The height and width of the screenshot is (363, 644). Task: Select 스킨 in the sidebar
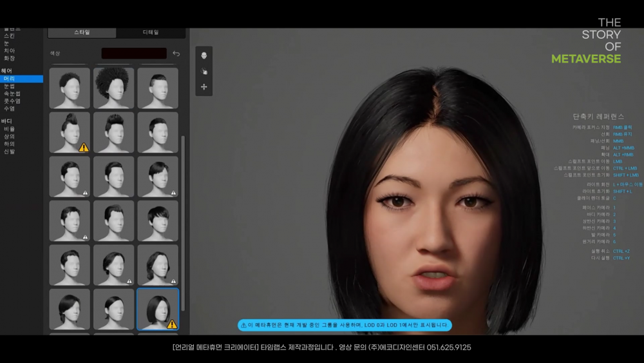pyautogui.click(x=9, y=36)
